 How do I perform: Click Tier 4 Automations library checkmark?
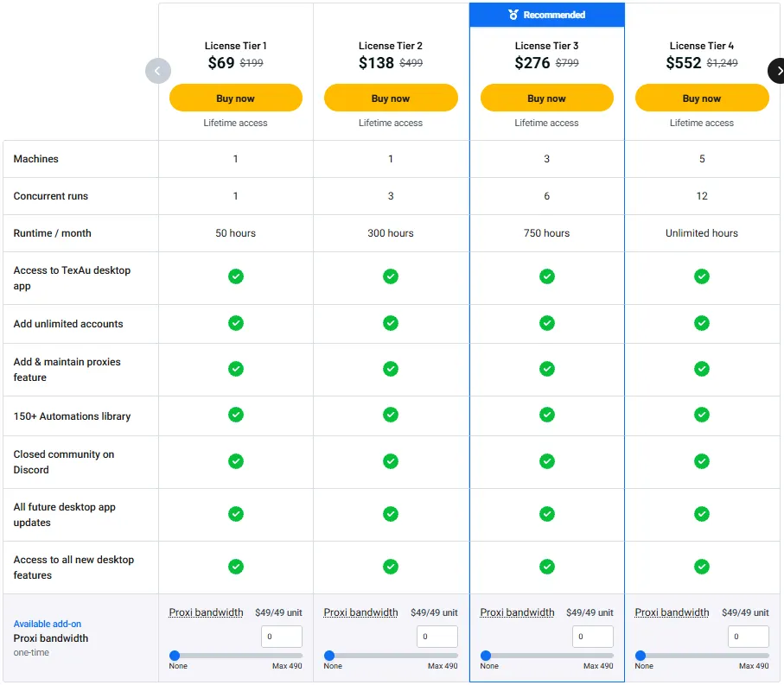[x=702, y=415]
